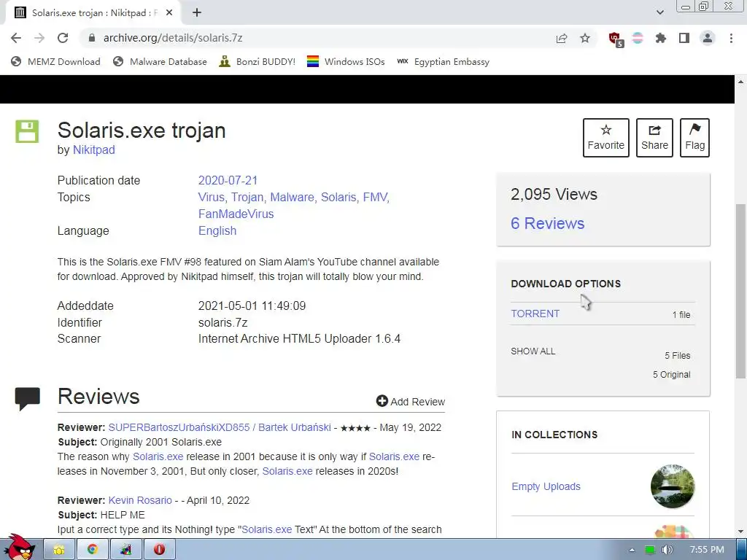The height and width of the screenshot is (560, 747).
Task: Click the Empty Uploads collection thumbnail
Action: click(x=672, y=486)
